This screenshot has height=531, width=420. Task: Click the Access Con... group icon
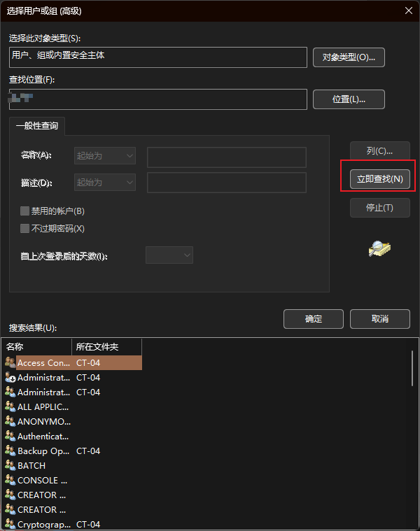point(10,362)
